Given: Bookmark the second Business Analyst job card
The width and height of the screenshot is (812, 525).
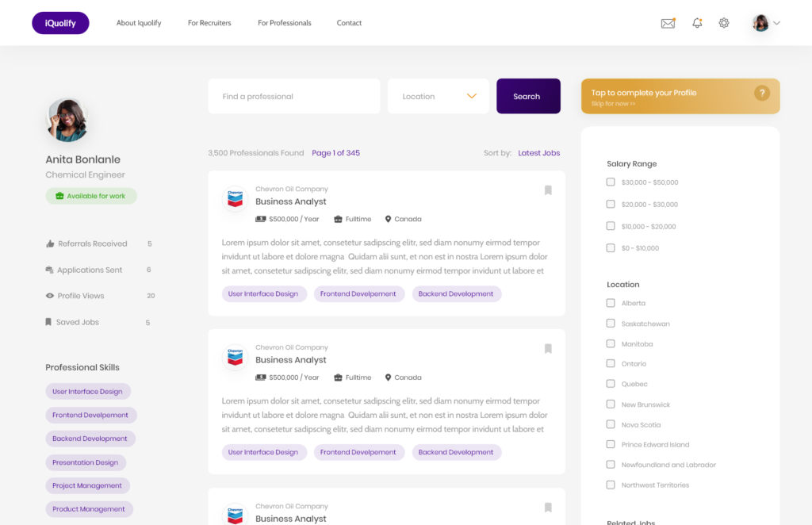Looking at the screenshot, I should coord(548,349).
